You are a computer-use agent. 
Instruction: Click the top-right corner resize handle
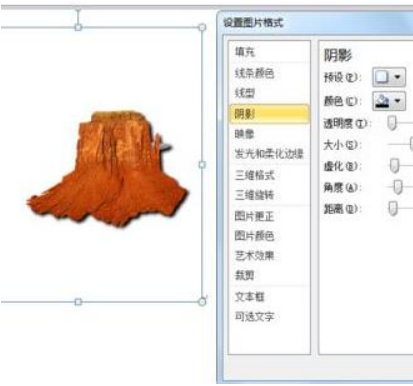click(202, 27)
